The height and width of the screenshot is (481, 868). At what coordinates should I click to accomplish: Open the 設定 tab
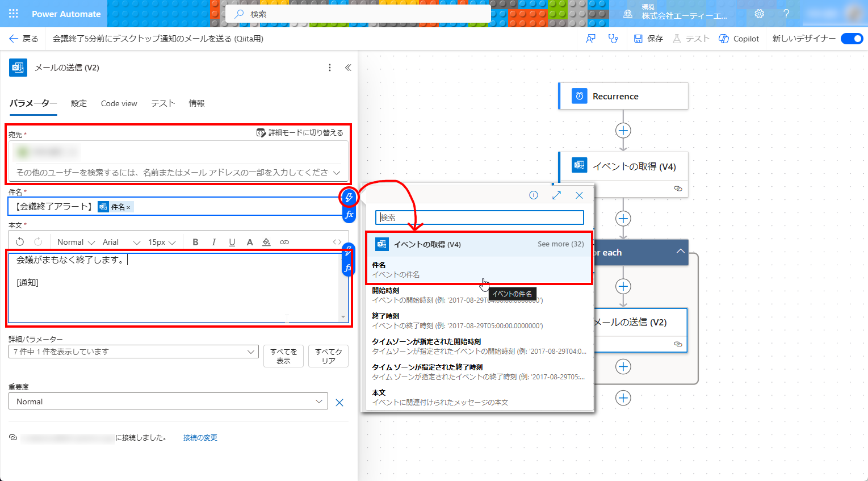(x=79, y=103)
